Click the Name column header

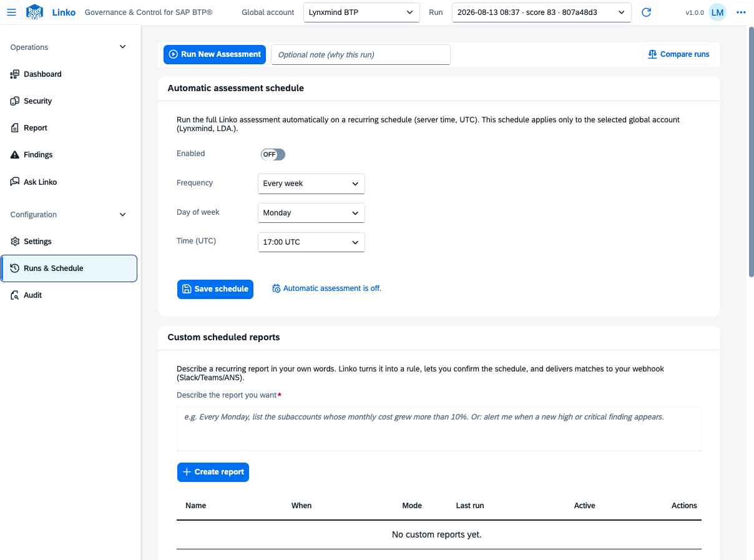(x=196, y=506)
